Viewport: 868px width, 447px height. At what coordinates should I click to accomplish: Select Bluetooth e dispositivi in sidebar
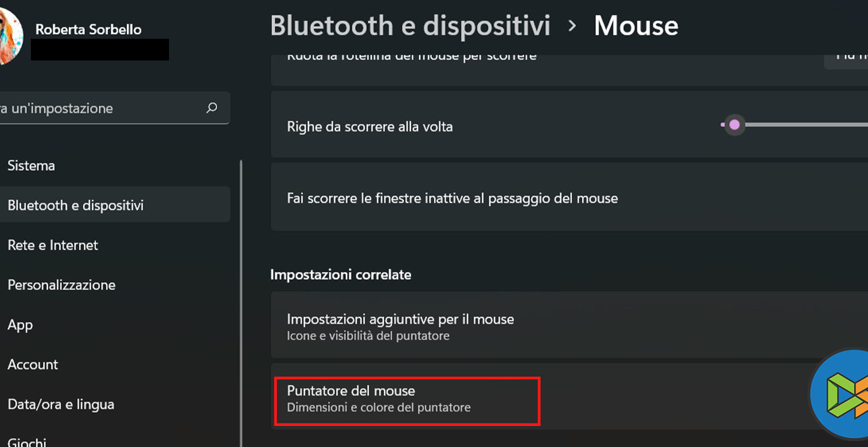[76, 205]
